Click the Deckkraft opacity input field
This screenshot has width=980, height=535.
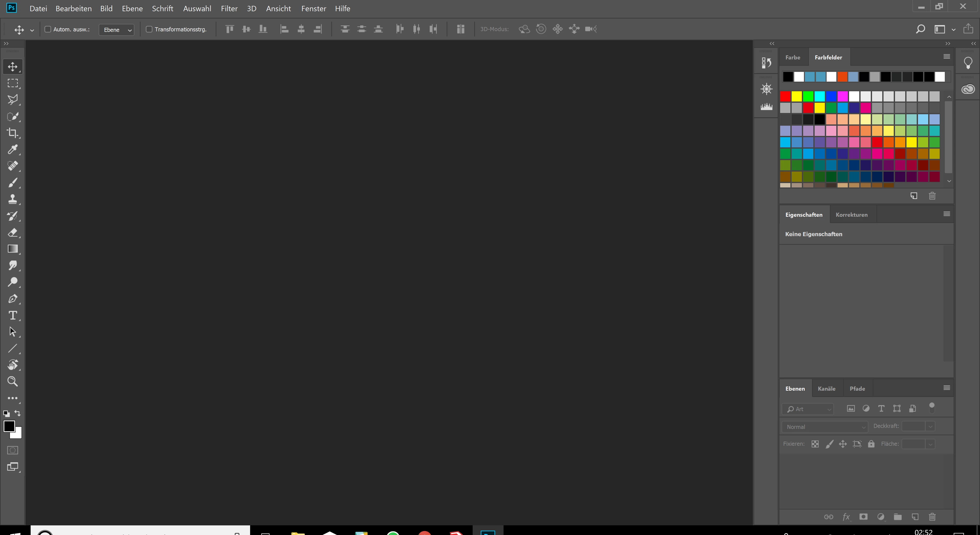tap(913, 426)
